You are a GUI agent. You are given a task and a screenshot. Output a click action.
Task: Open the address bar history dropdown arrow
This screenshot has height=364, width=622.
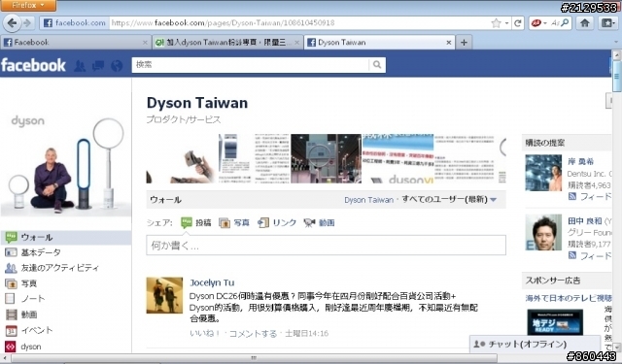(507, 23)
